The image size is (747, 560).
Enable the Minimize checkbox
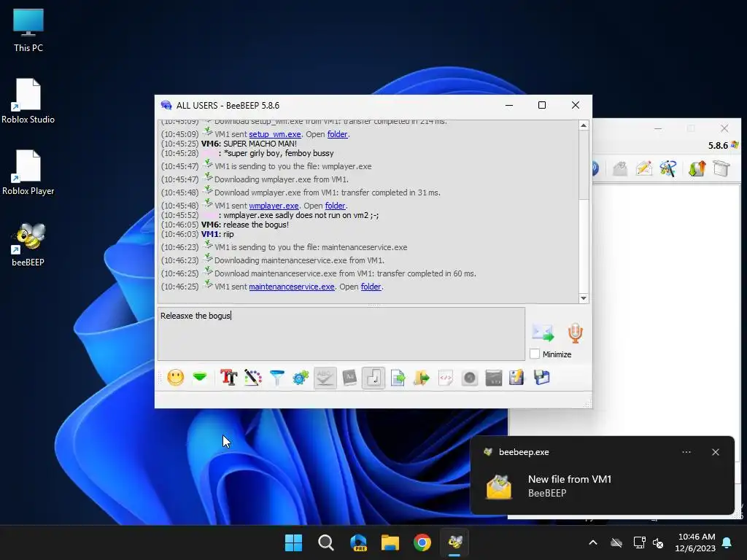click(x=535, y=354)
